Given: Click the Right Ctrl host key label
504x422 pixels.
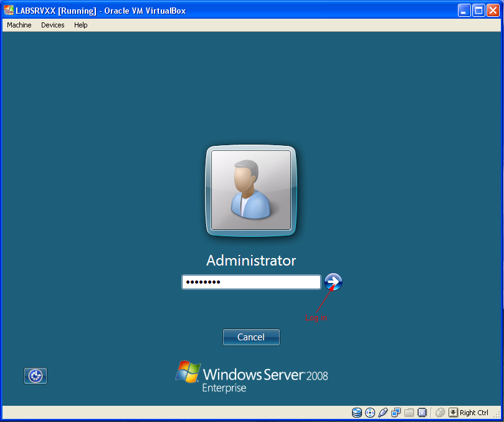Looking at the screenshot, I should point(474,413).
